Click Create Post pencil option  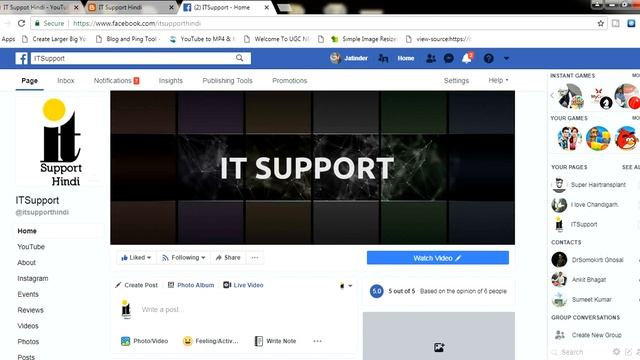tap(136, 285)
